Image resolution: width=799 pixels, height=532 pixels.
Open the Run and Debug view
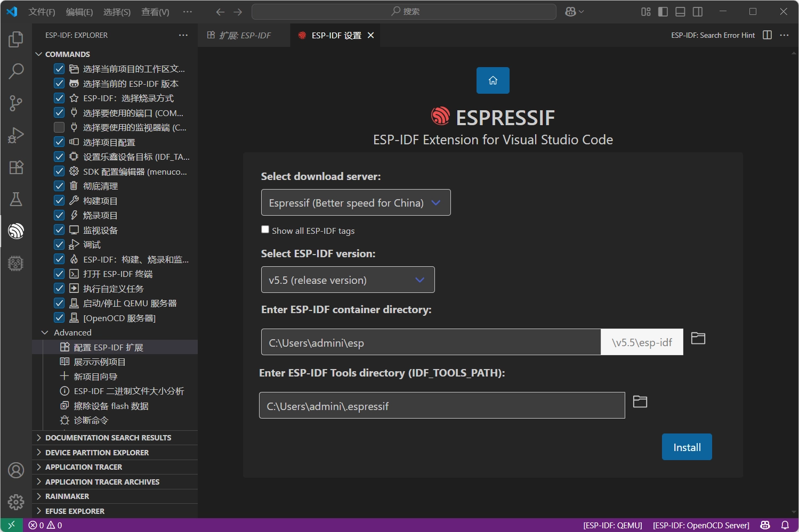16,135
